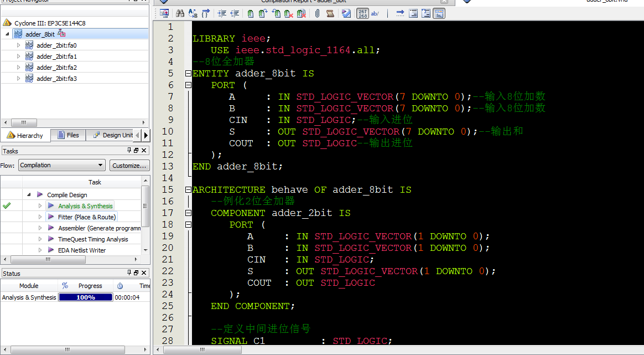Select adder_2bit:fa3 instance in hierarchy
The height and width of the screenshot is (355, 644).
coord(56,79)
